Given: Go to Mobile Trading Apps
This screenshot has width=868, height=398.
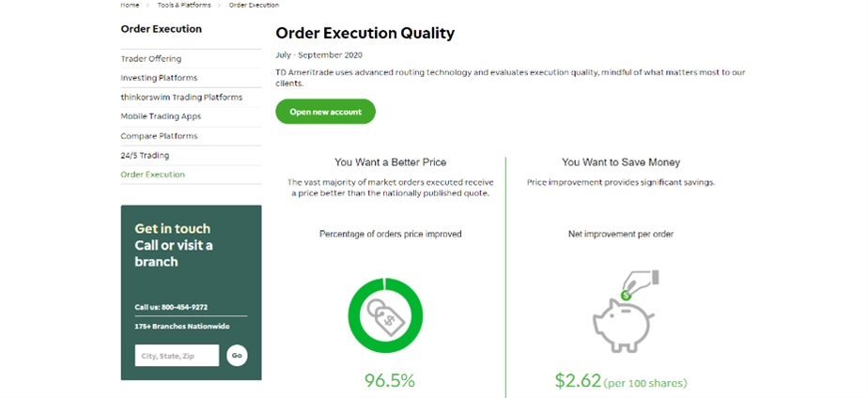Looking at the screenshot, I should coord(161,116).
